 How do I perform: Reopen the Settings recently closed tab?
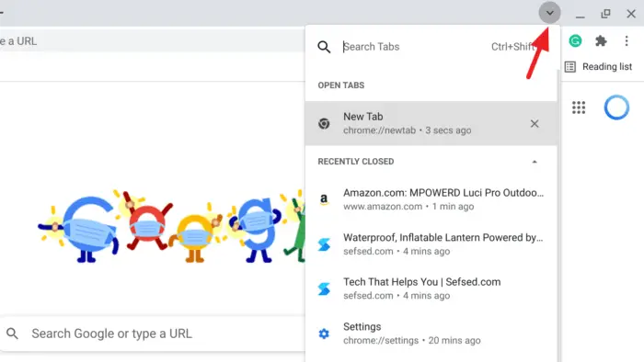point(431,333)
